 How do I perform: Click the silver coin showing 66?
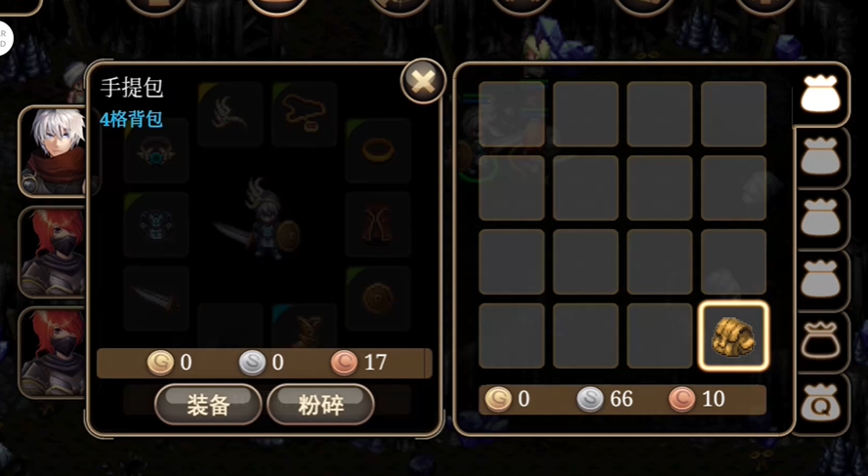pyautogui.click(x=590, y=399)
